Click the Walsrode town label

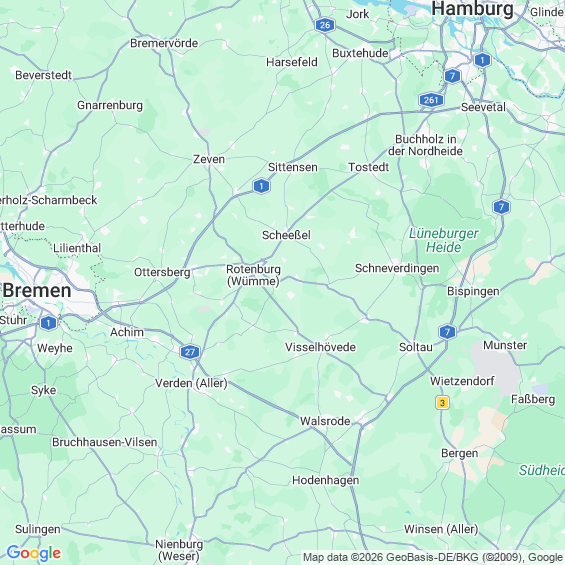(x=325, y=421)
